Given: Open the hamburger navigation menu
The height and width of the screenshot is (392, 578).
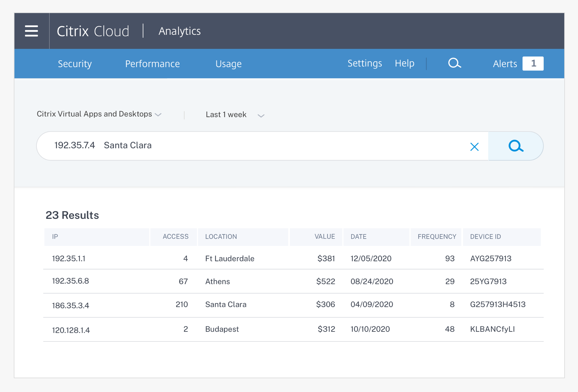Looking at the screenshot, I should (x=31, y=31).
